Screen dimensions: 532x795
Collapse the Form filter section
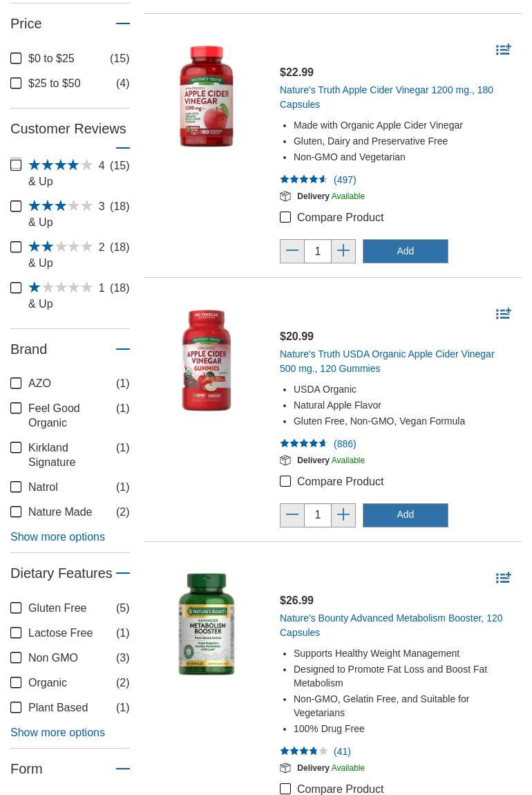[123, 769]
